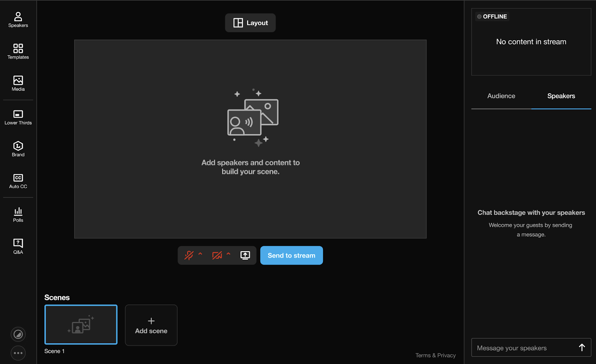
Task: Click the share screen icon
Action: coord(245,255)
